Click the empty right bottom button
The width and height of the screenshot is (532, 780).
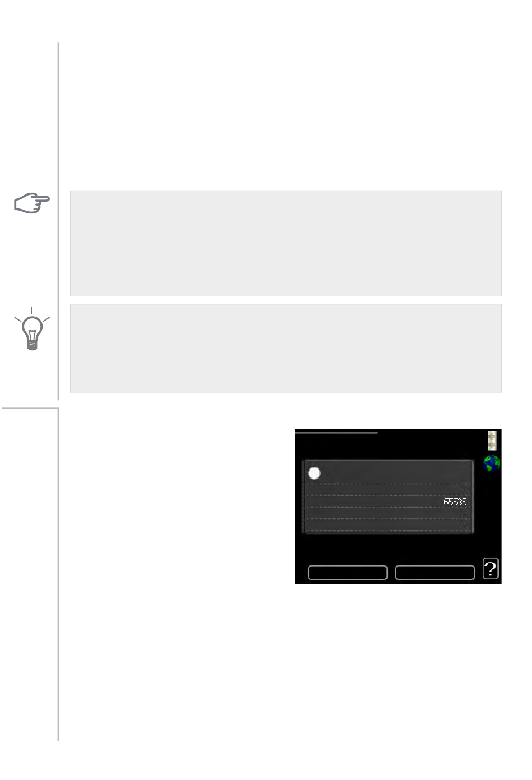[x=435, y=572]
